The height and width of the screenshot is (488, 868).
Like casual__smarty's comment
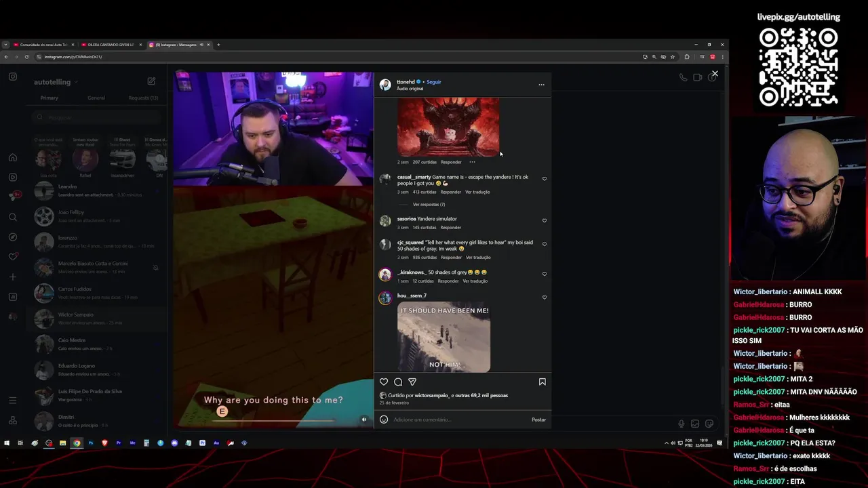click(545, 179)
